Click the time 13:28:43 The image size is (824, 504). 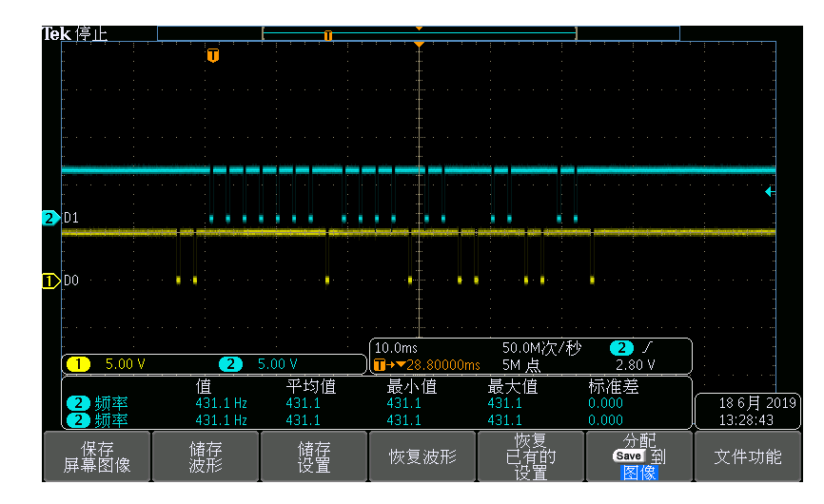click(746, 420)
